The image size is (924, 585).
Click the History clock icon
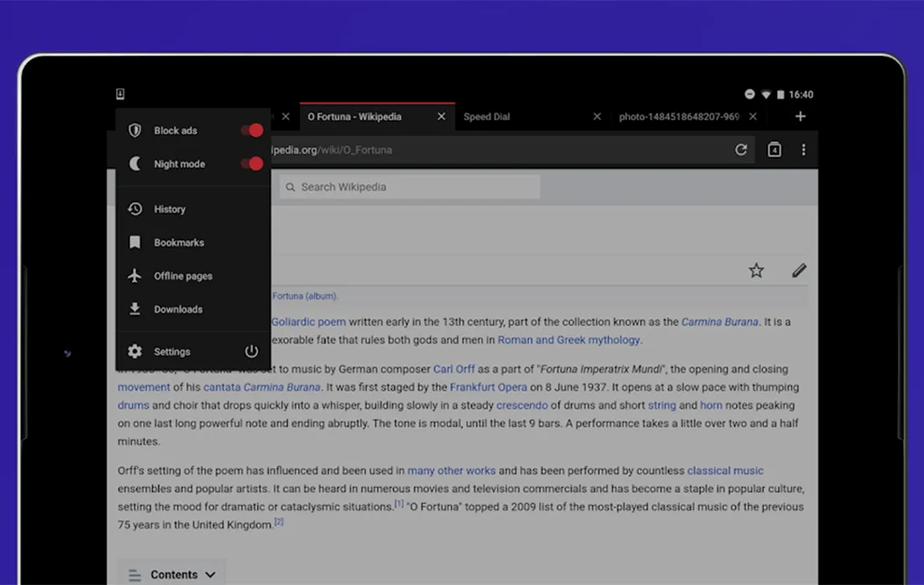pyautogui.click(x=135, y=210)
